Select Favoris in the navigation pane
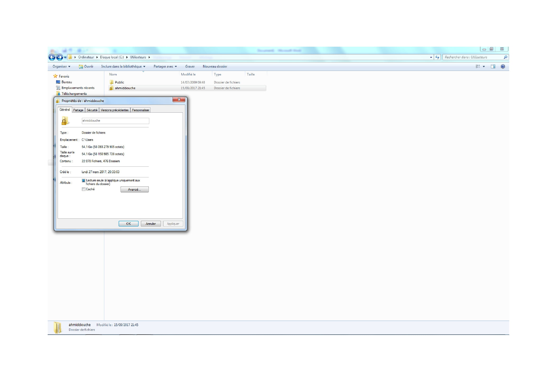This screenshot has width=555, height=392. point(64,76)
